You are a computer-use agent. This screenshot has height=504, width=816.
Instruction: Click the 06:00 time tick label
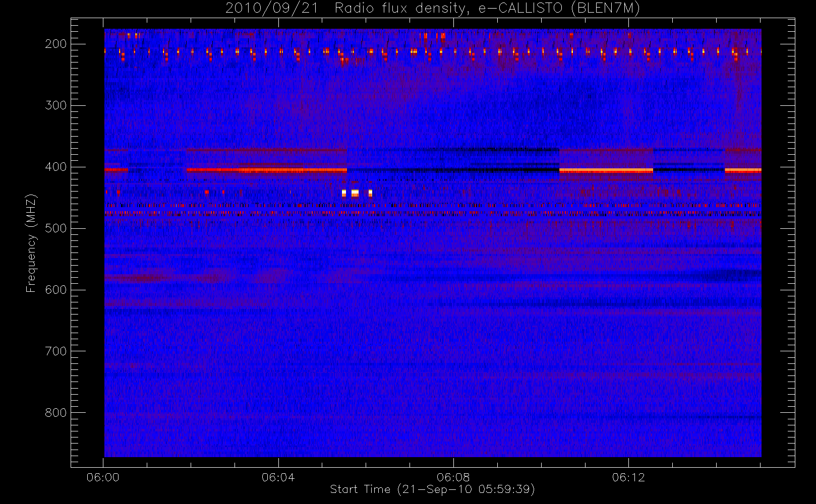tap(103, 477)
